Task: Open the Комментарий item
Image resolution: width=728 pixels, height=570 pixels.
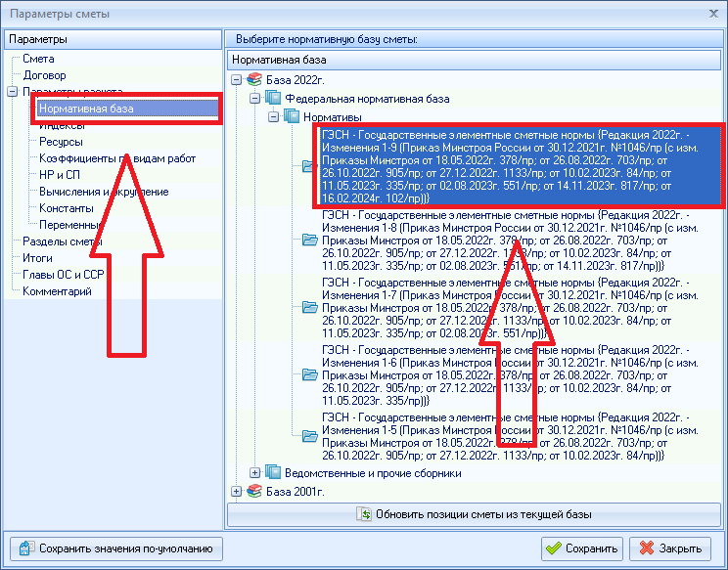Action: (57, 291)
